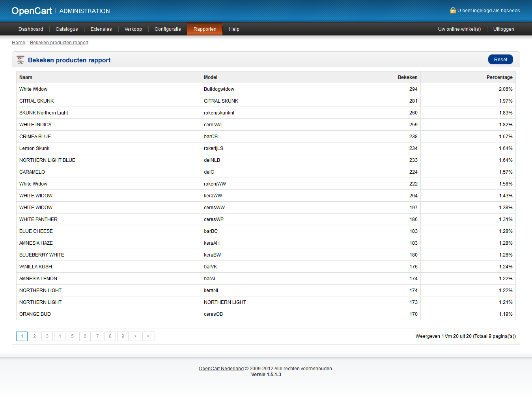Follow the Home breadcrumb link
This screenshot has width=532, height=401.
[18, 43]
